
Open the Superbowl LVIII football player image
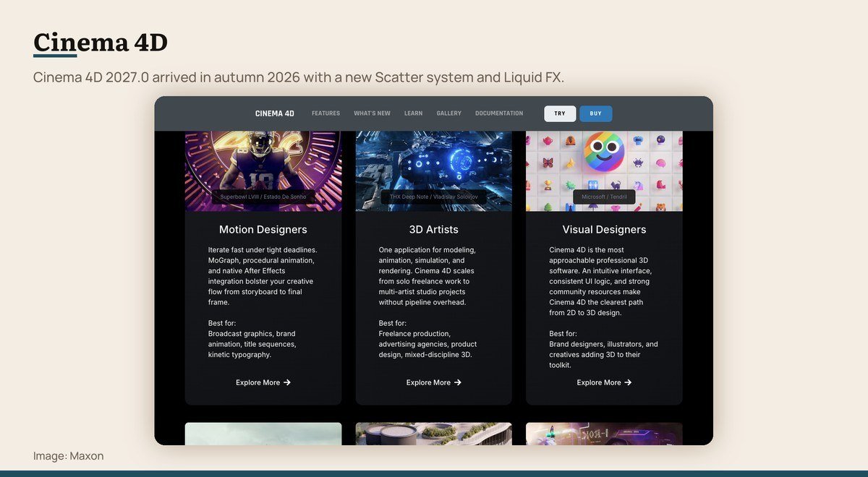pos(263,171)
